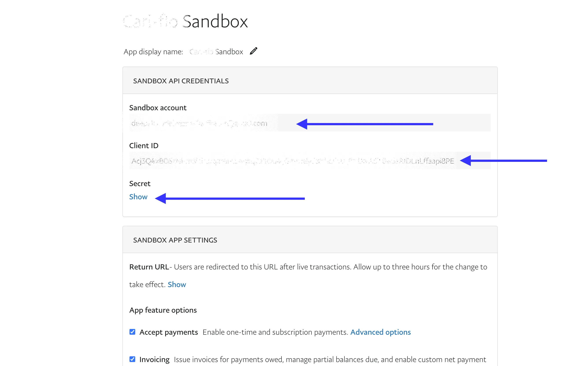The width and height of the screenshot is (588, 366).
Task: Click the Client ID label
Action: pyautogui.click(x=144, y=146)
